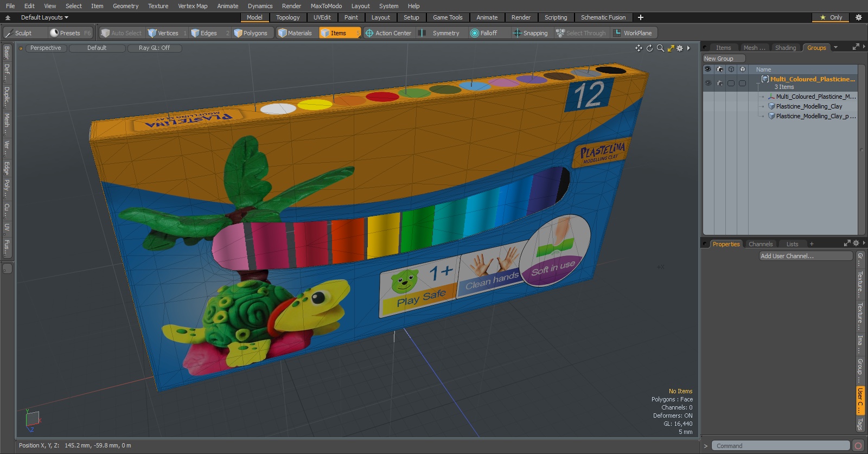Screen dimensions: 868x454
Task: Switch to the Items panel tab
Action: [723, 48]
